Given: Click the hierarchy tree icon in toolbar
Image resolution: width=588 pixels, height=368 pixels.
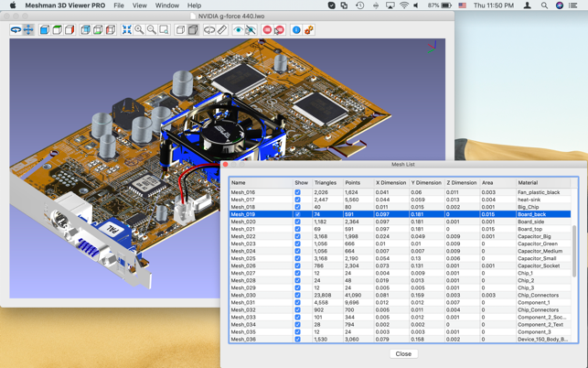Looking at the screenshot, I should (x=309, y=30).
